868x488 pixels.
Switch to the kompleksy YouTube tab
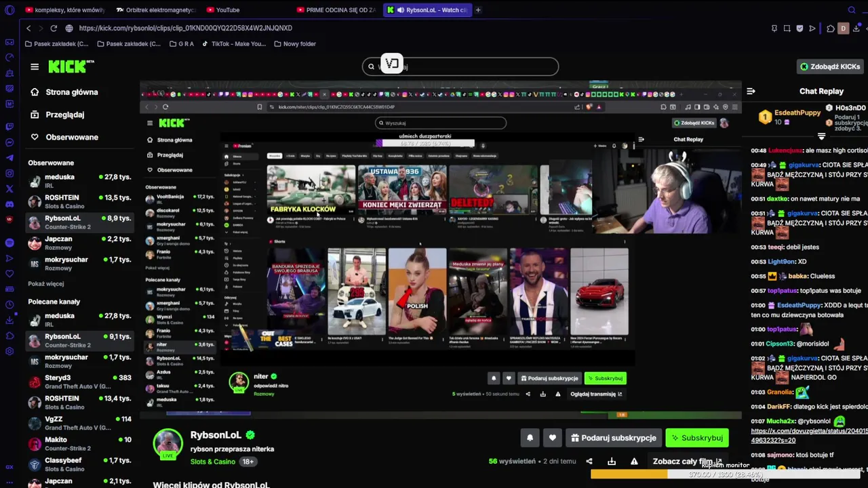[x=65, y=9]
